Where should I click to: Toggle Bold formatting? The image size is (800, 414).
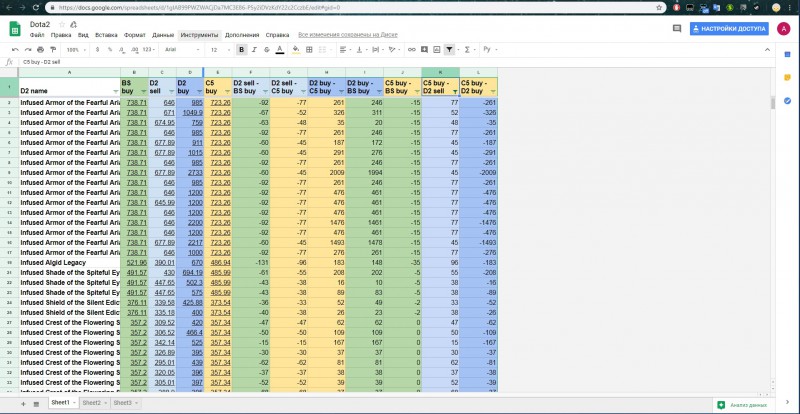(241, 50)
